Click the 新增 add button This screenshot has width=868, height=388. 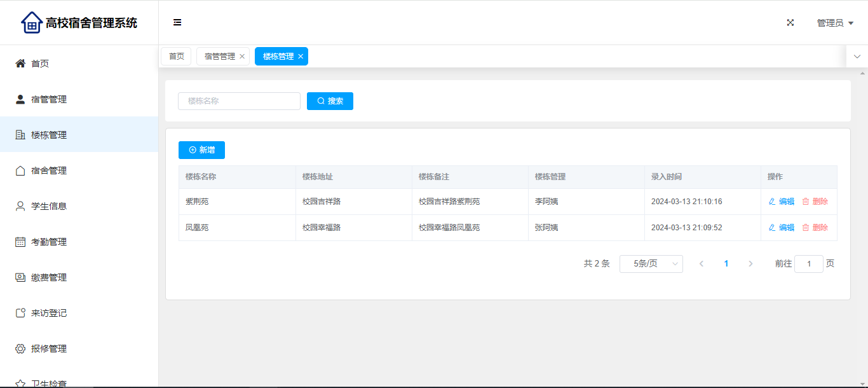pyautogui.click(x=201, y=150)
